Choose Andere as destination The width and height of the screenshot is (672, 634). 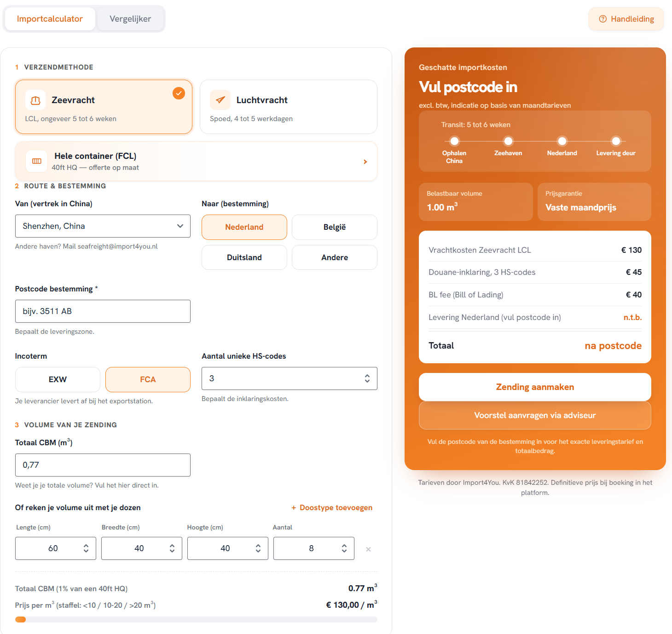[335, 257]
